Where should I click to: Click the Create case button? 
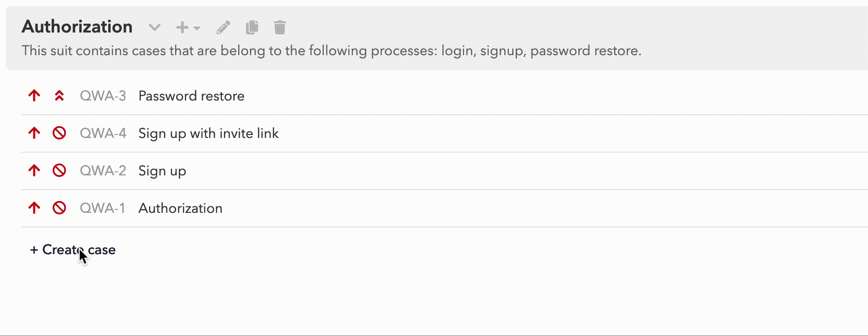[x=73, y=250]
